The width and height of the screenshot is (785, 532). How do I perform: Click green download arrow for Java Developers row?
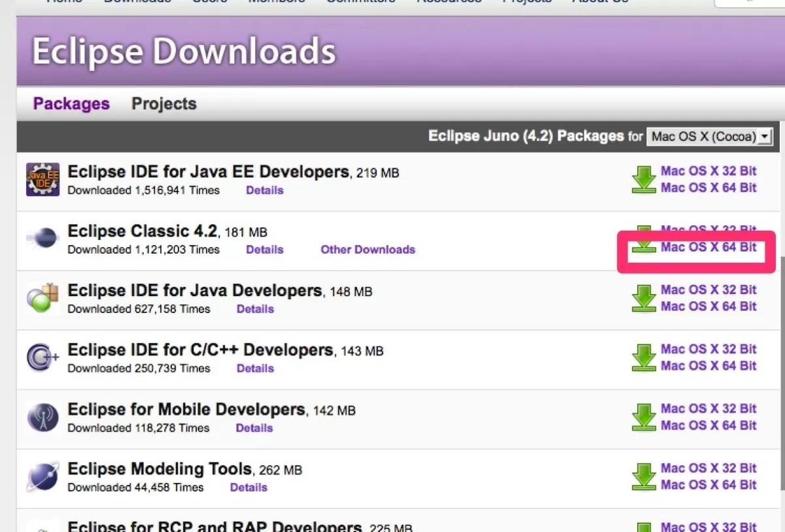point(644,299)
